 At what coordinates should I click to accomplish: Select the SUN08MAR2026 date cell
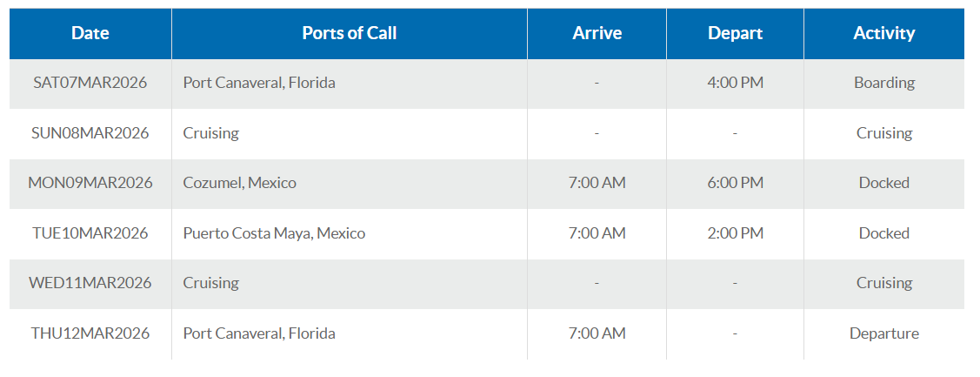coord(90,132)
